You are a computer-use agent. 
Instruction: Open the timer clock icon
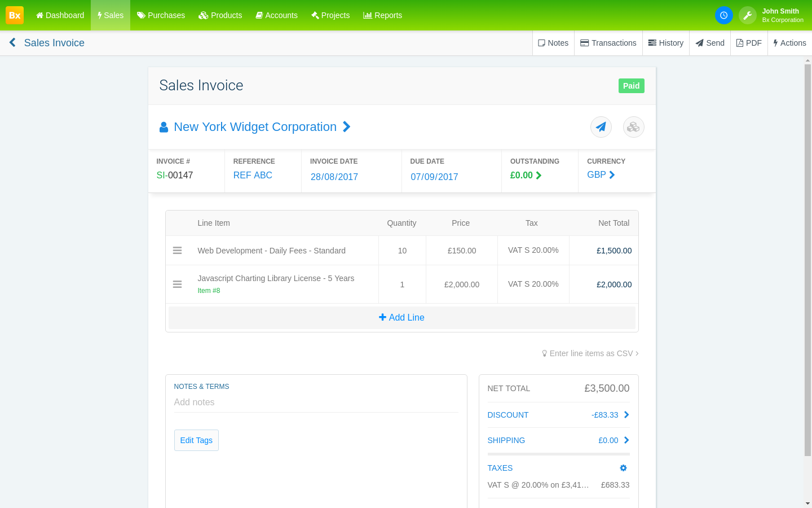724,15
